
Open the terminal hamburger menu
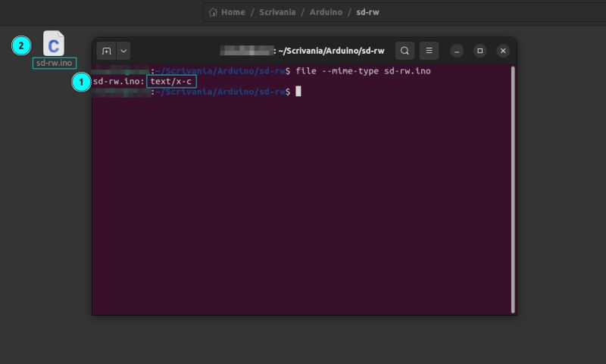429,51
